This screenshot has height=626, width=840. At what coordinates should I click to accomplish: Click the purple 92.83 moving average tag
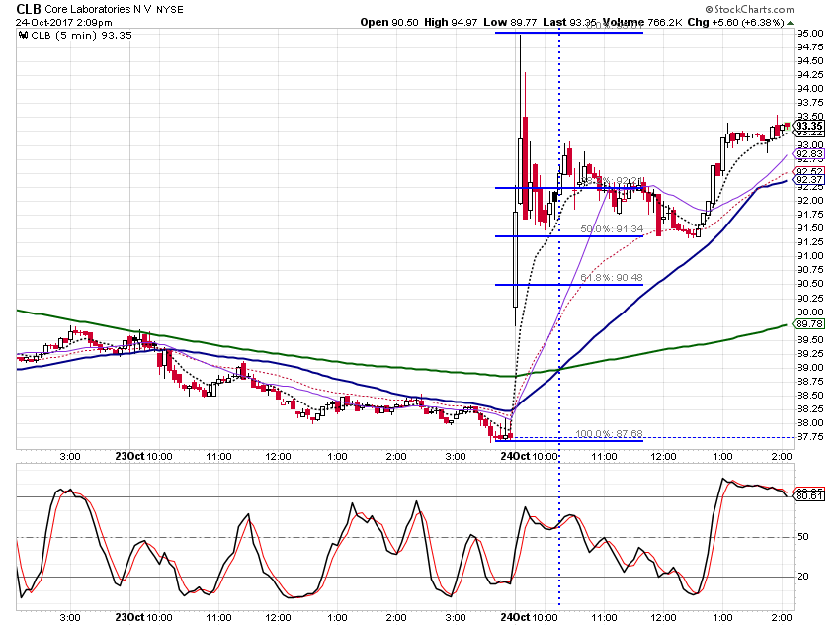tap(809, 154)
